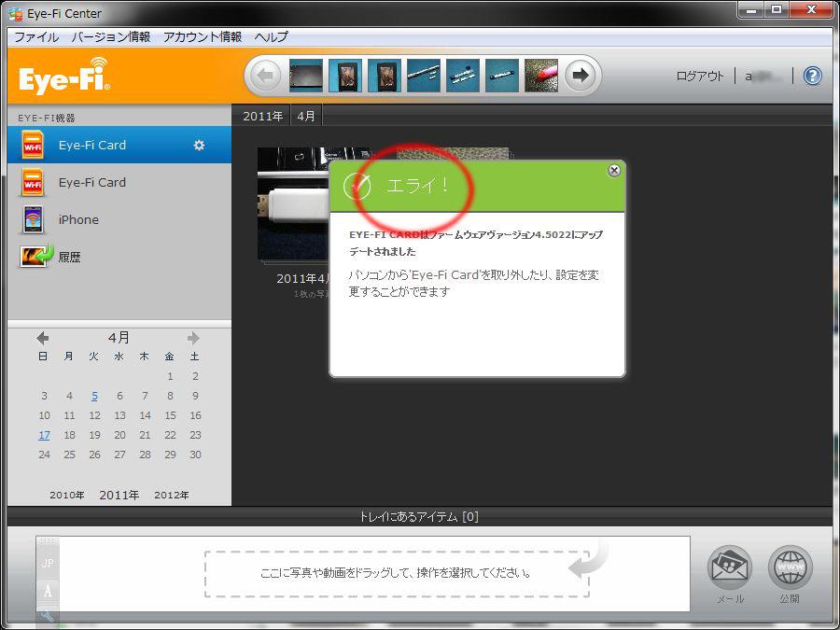Select the iPhone device
Viewport: 840px width, 630px height.
(x=119, y=219)
